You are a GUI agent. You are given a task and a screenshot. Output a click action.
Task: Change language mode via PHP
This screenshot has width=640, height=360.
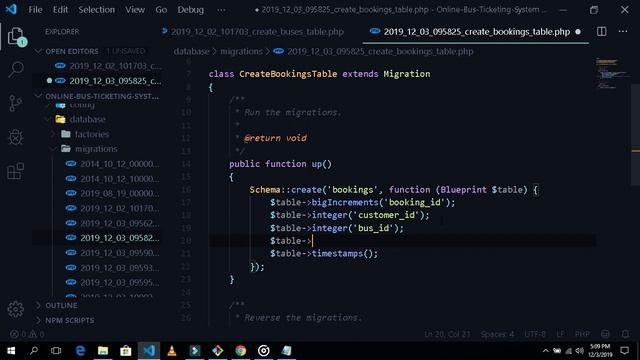coord(582,334)
